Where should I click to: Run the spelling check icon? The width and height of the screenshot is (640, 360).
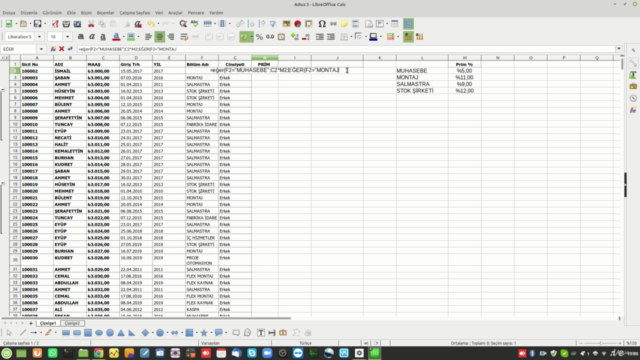pyautogui.click(x=194, y=24)
